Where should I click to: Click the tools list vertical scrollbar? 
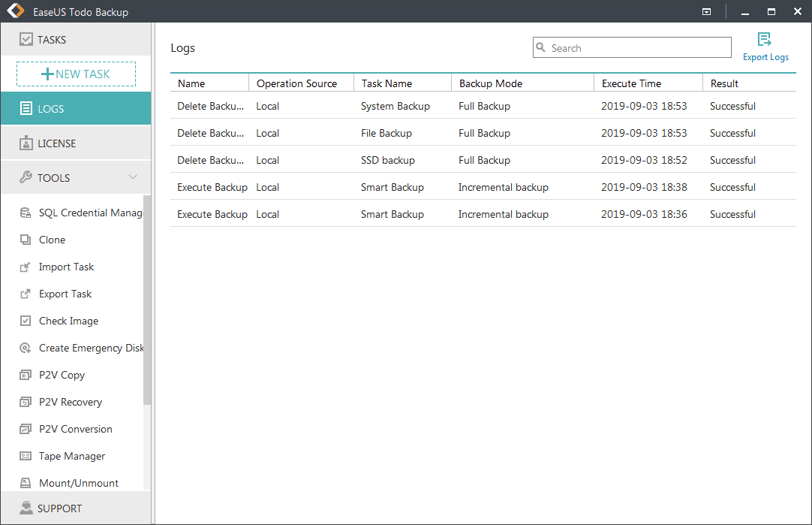click(147, 300)
